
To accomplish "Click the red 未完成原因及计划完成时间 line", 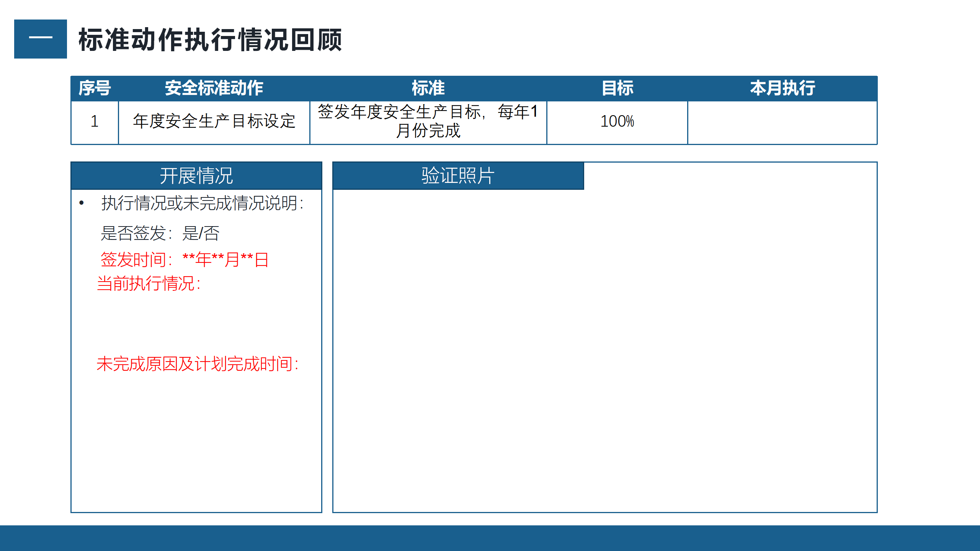I will click(x=198, y=364).
